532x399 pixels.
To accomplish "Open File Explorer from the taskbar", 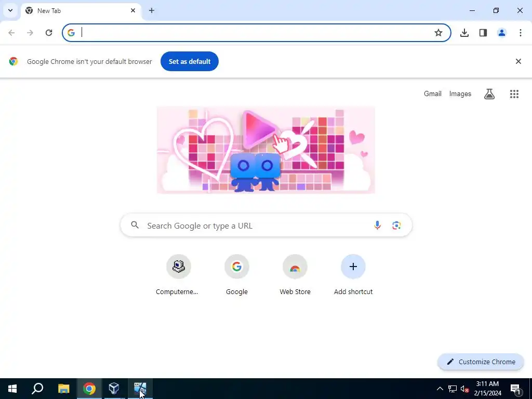I will point(63,389).
